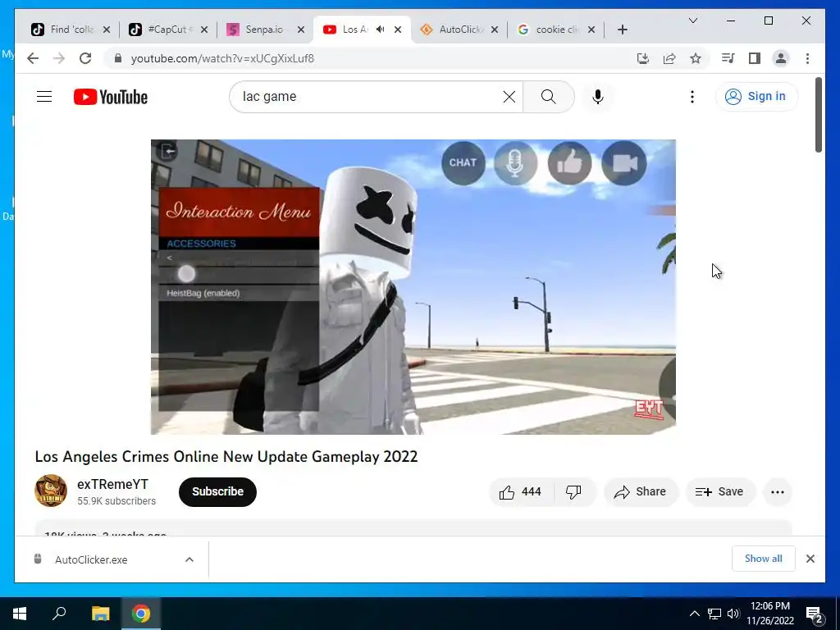Bookmark this tab with the star
The image size is (840, 630).
click(x=696, y=58)
